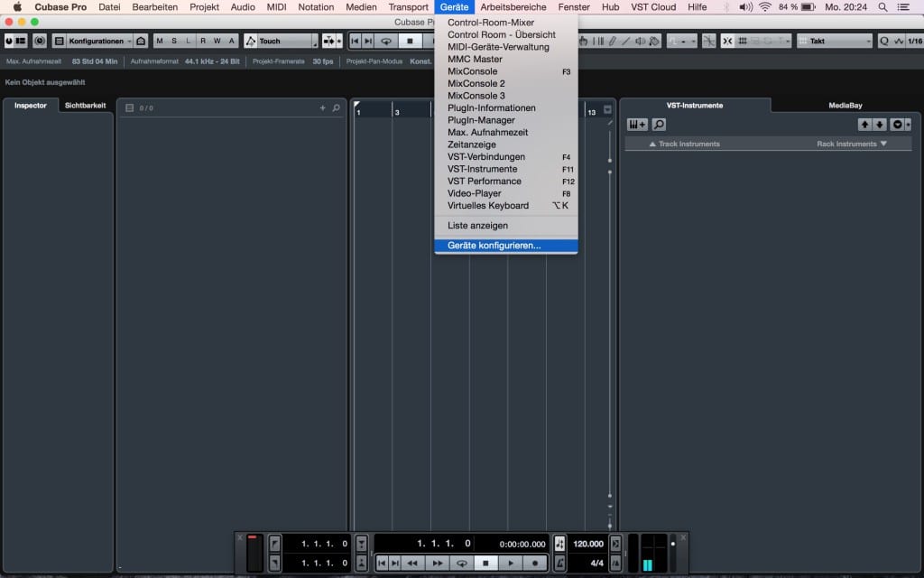
Task: Open the Transport menu in menu bar
Action: pos(409,7)
